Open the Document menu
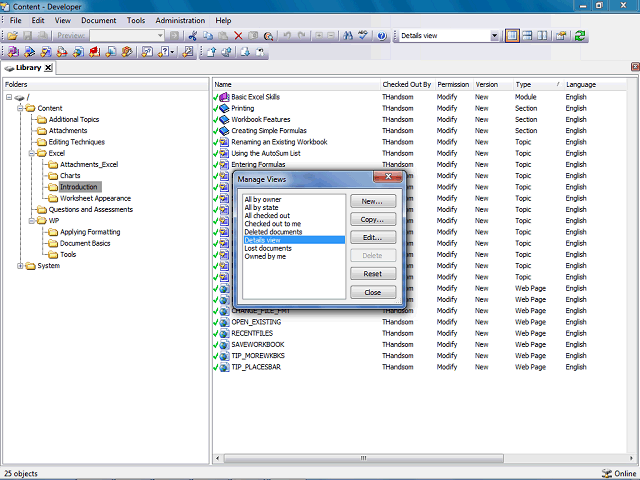The image size is (640, 480). tap(98, 20)
